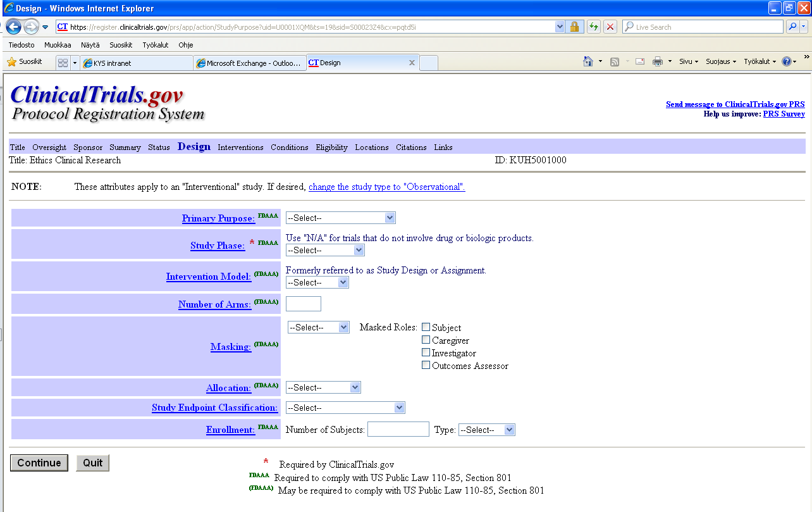
Task: Check the Investigator masked role checkbox
Action: (426, 353)
